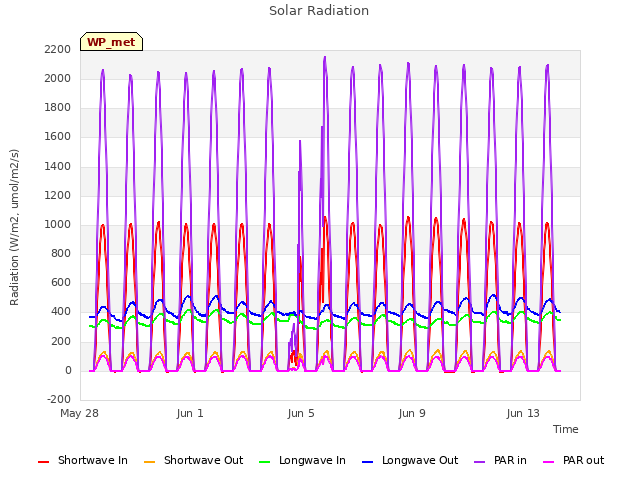This screenshot has width=640, height=480.
Task: Click the -200 y-axis tick label
Action: pos(59,400)
